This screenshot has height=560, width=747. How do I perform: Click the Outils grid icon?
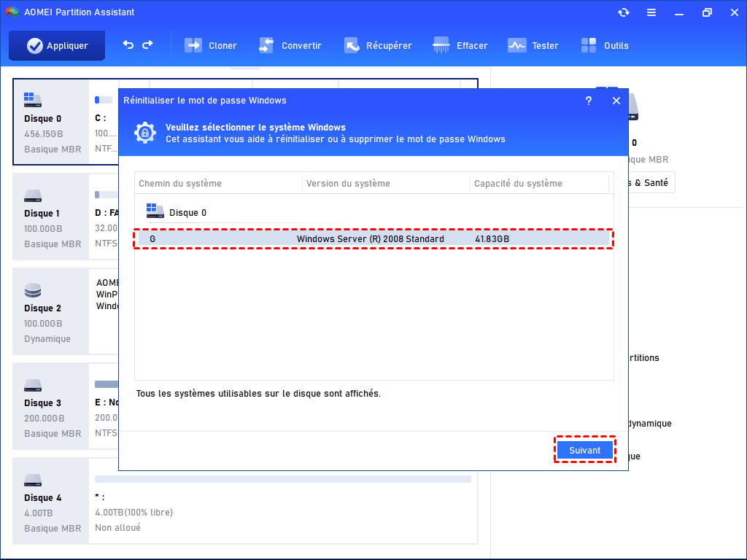coord(589,45)
